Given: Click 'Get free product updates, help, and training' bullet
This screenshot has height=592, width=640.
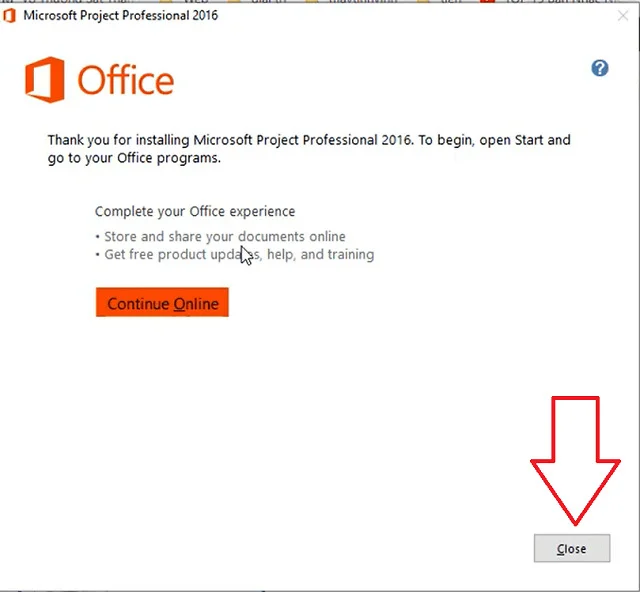Looking at the screenshot, I should [235, 254].
